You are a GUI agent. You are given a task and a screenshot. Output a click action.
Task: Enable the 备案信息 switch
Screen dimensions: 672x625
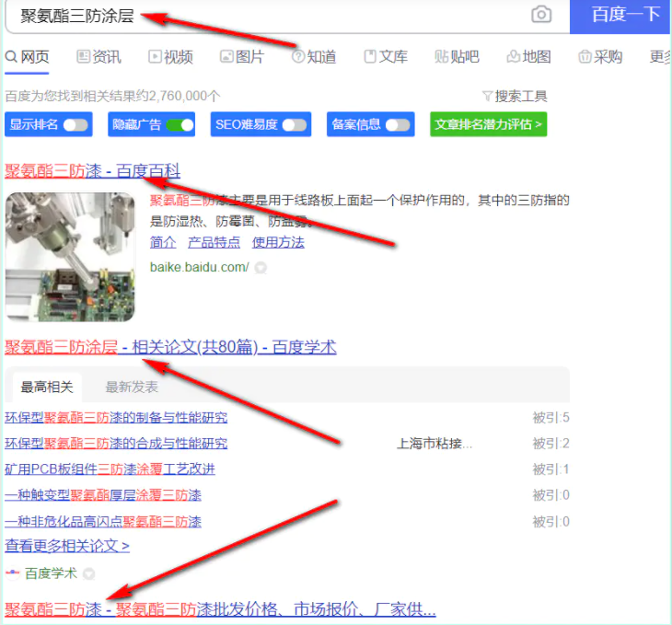(398, 125)
